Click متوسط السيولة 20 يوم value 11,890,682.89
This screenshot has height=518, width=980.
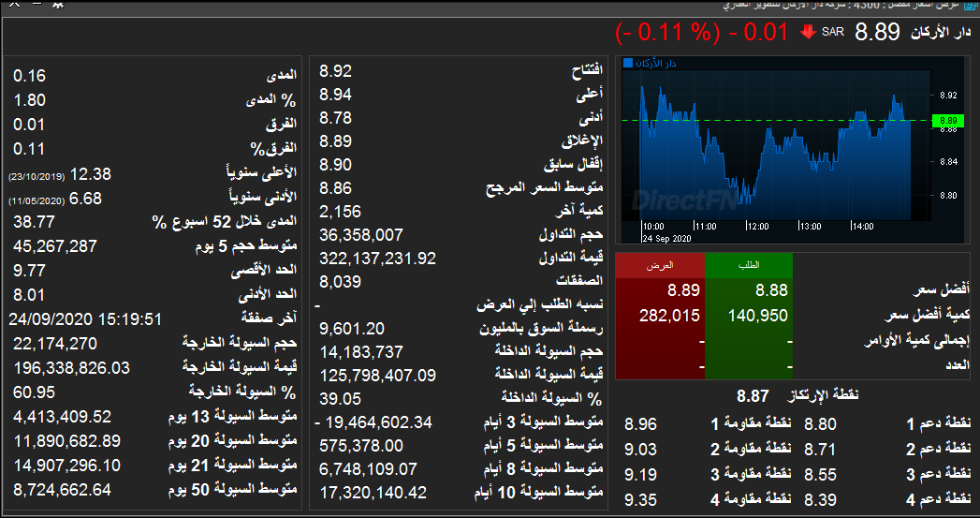[x=66, y=441]
